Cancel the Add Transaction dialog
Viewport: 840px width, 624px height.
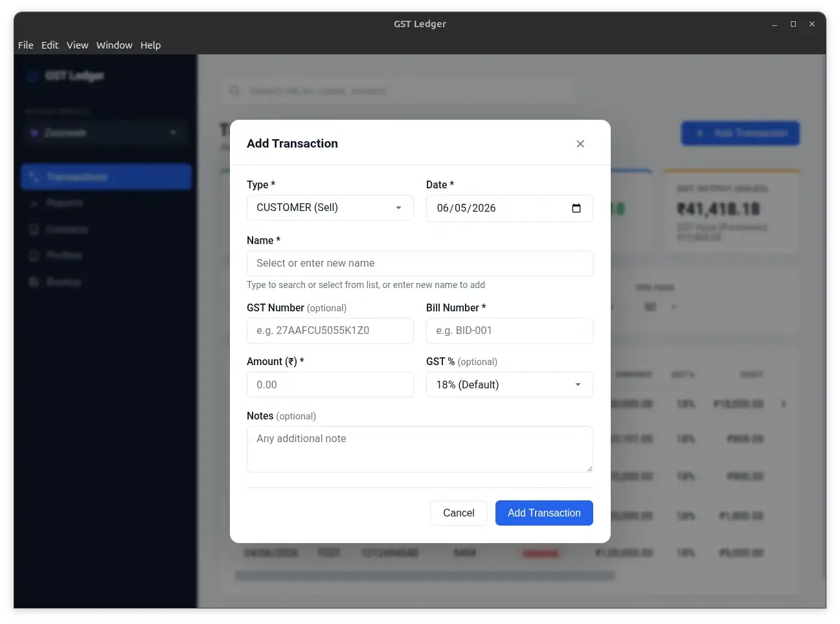click(x=459, y=513)
